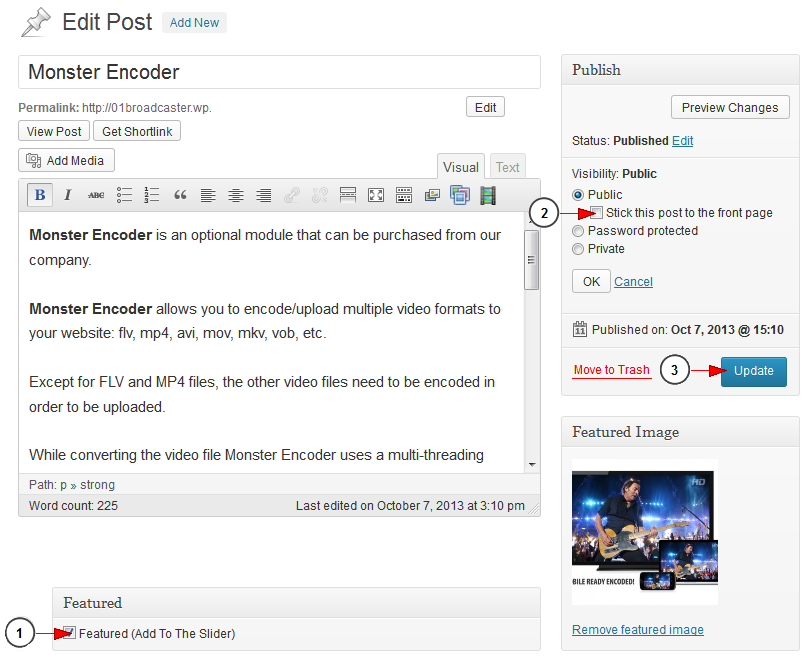The image size is (804, 657).
Task: Click Remove featured image link
Action: pos(638,629)
